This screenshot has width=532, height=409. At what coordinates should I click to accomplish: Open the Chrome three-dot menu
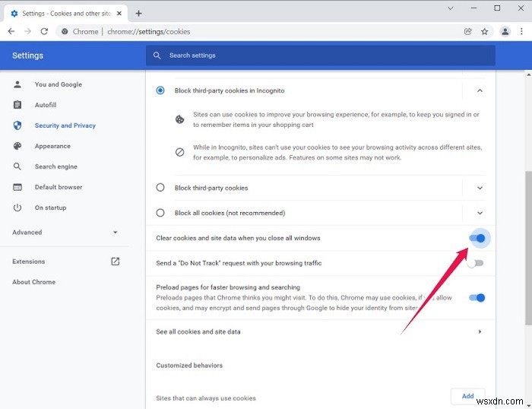[x=521, y=32]
